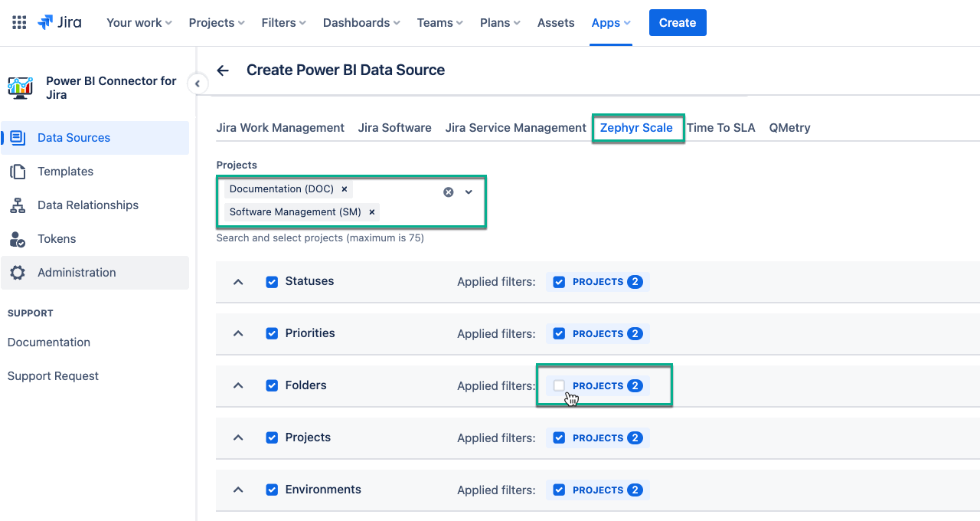980x521 pixels.
Task: Go to Tokens in sidebar
Action: 57,239
